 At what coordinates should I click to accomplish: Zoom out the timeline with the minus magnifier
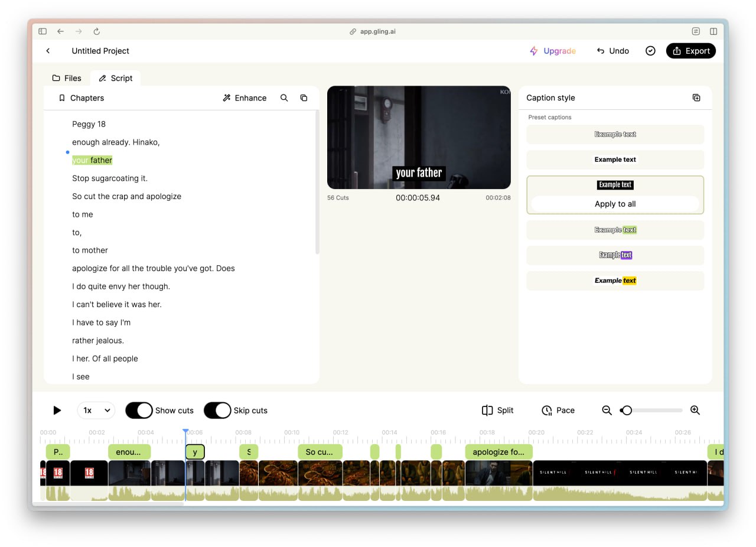click(x=607, y=411)
